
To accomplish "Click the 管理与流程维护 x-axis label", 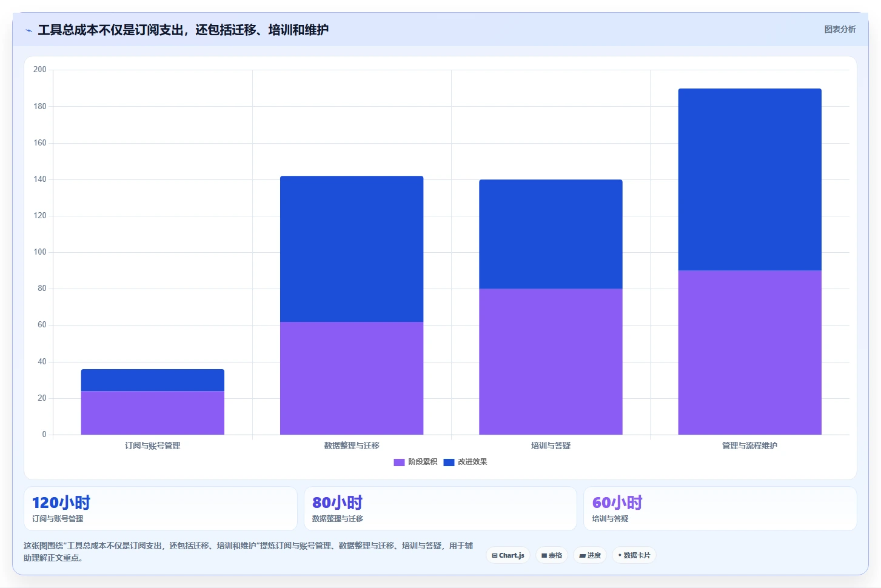I will (749, 446).
